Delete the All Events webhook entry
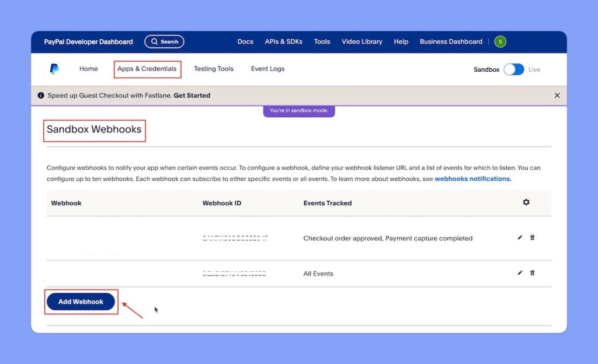 coord(532,272)
